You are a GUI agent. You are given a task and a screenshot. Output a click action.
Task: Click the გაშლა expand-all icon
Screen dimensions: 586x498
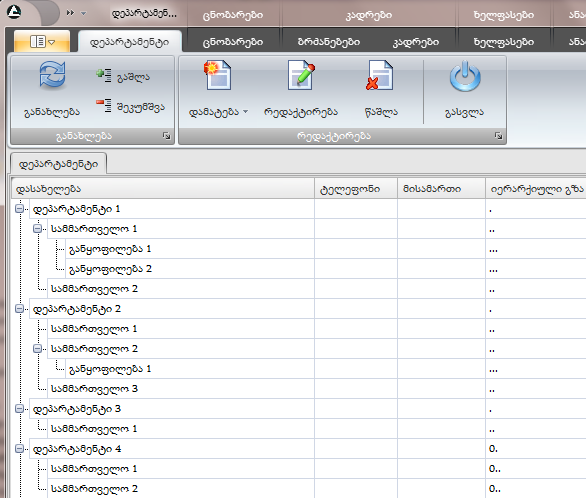(x=104, y=75)
